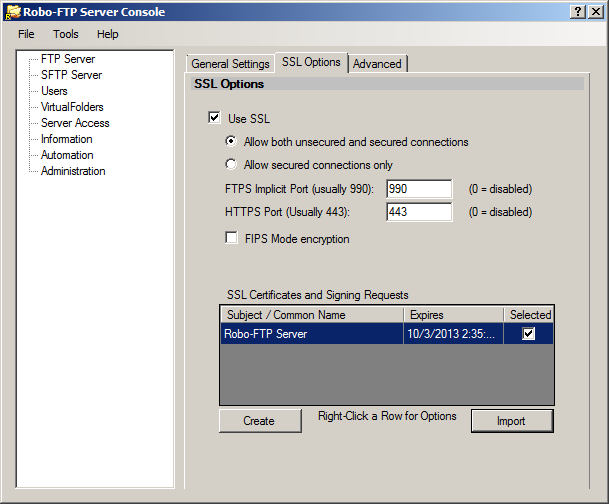Open the VirtualFolders tree node
This screenshot has width=609, height=504.
(x=72, y=107)
